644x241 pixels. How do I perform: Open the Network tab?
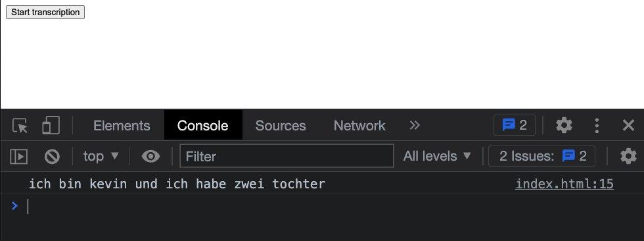pyautogui.click(x=359, y=125)
